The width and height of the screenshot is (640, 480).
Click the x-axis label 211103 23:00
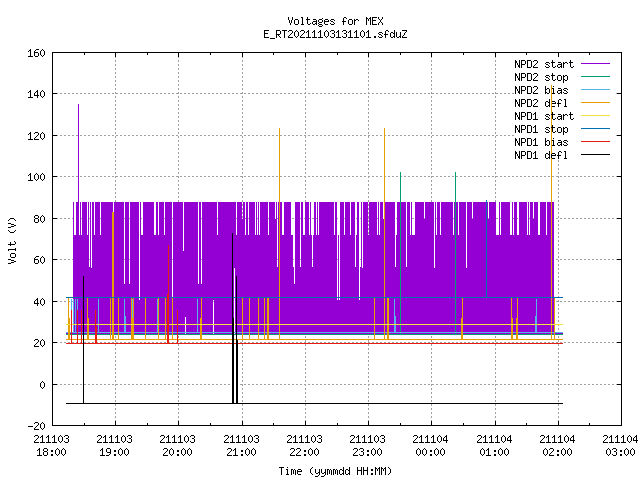368,446
